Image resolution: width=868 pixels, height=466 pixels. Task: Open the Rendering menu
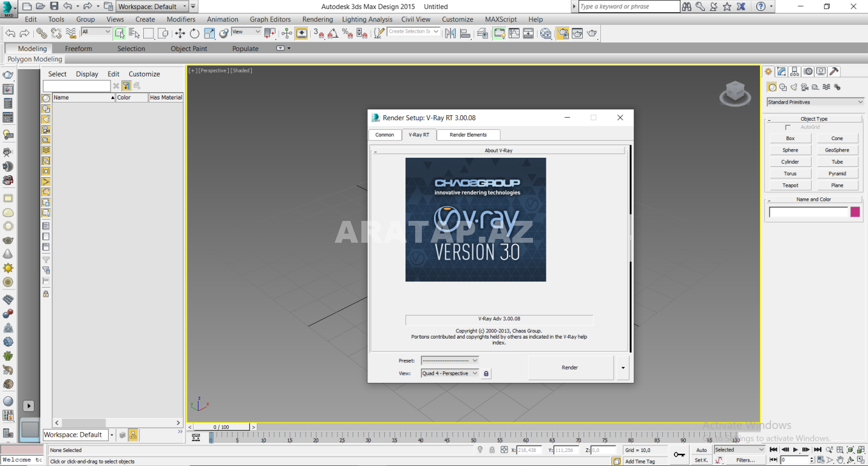click(x=317, y=19)
